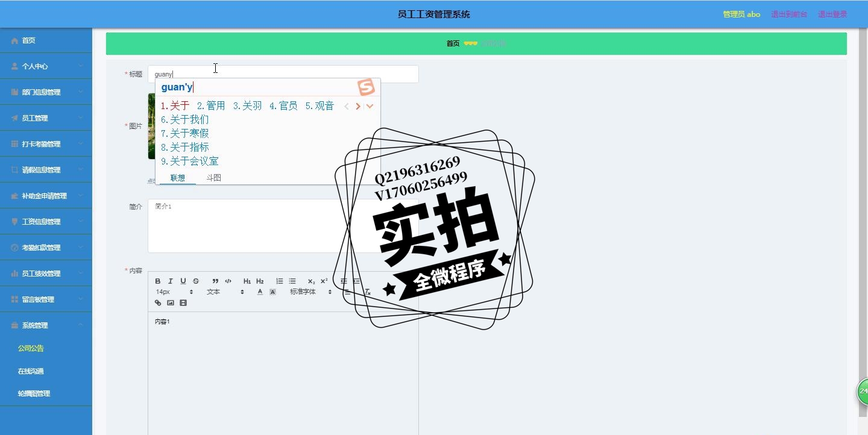Expand the 补助金申请管理 sidebar menu
This screenshot has width=868, height=435.
click(x=46, y=196)
